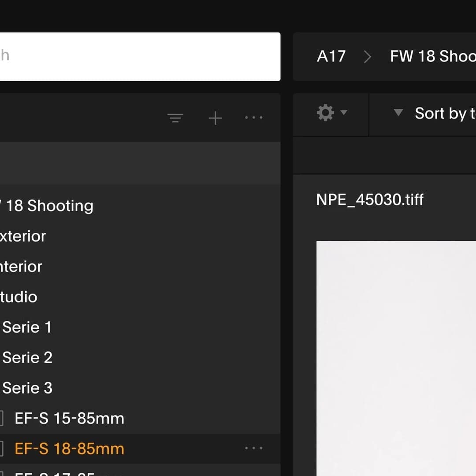Screen dimensions: 476x476
Task: Select the NPE_45030.tiff thumbnail
Action: click(396, 353)
